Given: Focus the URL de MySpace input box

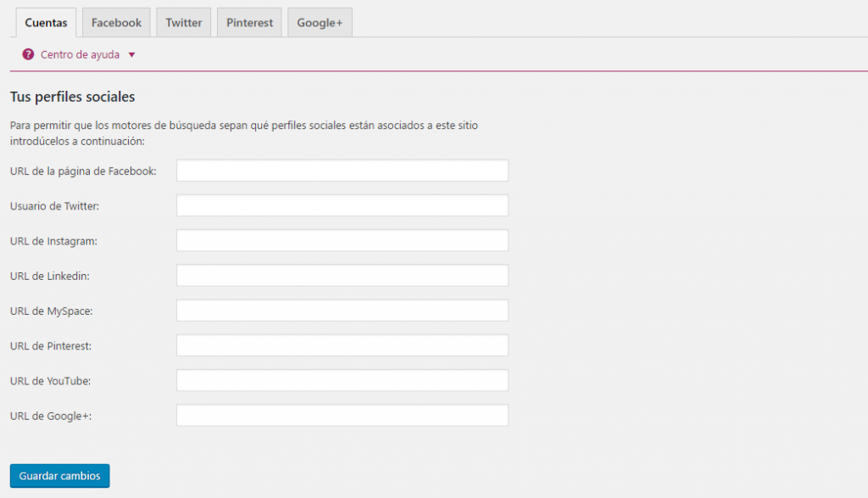Looking at the screenshot, I should pos(342,311).
